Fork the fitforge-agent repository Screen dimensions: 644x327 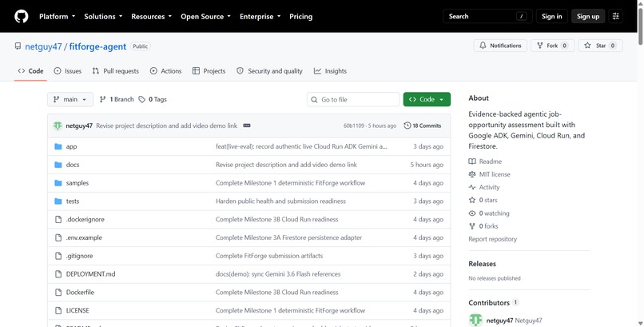tap(552, 46)
